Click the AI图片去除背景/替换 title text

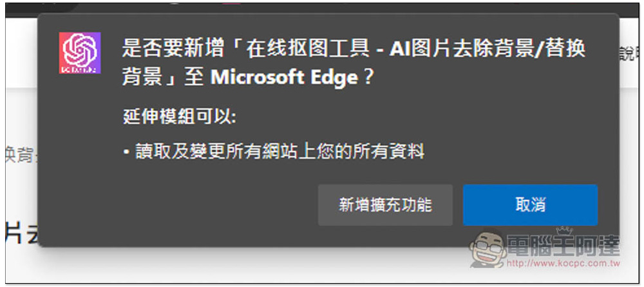(x=488, y=50)
